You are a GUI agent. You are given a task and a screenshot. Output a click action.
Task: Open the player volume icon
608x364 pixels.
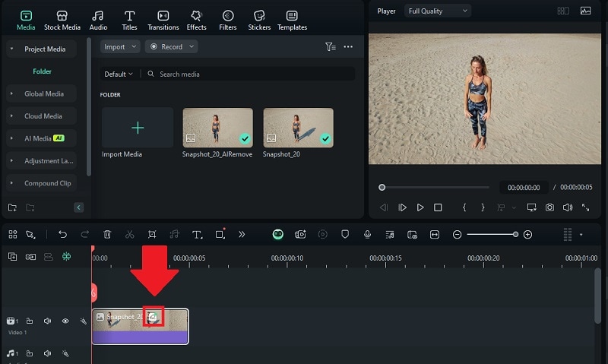coord(567,207)
